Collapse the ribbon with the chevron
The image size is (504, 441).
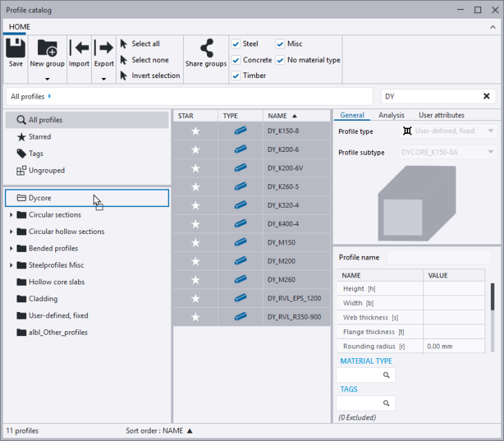[x=493, y=27]
